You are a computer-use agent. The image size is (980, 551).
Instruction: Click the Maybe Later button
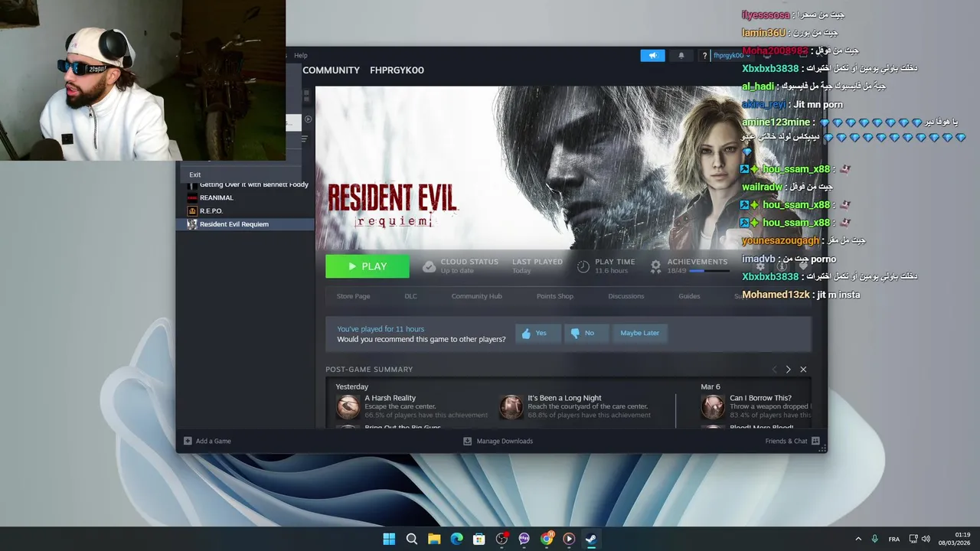tap(639, 333)
